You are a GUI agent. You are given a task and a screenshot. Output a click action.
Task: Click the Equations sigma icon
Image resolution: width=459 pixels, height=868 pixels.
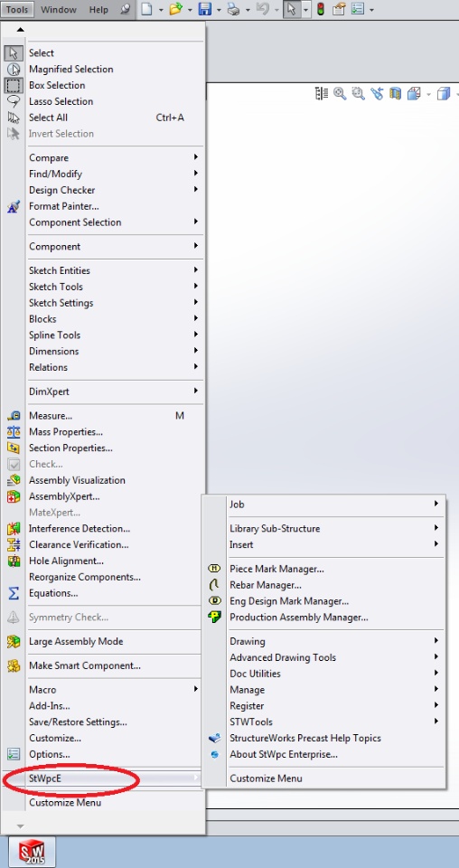coord(14,593)
